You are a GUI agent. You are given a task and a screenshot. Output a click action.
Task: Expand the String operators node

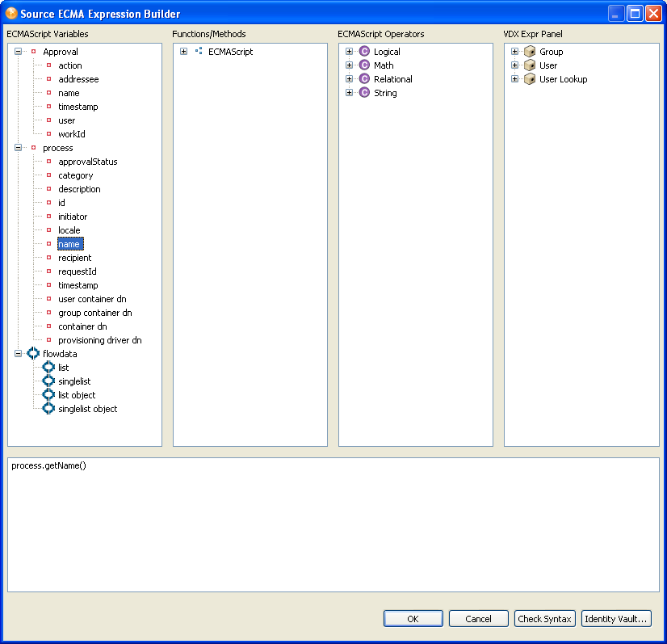pos(349,92)
